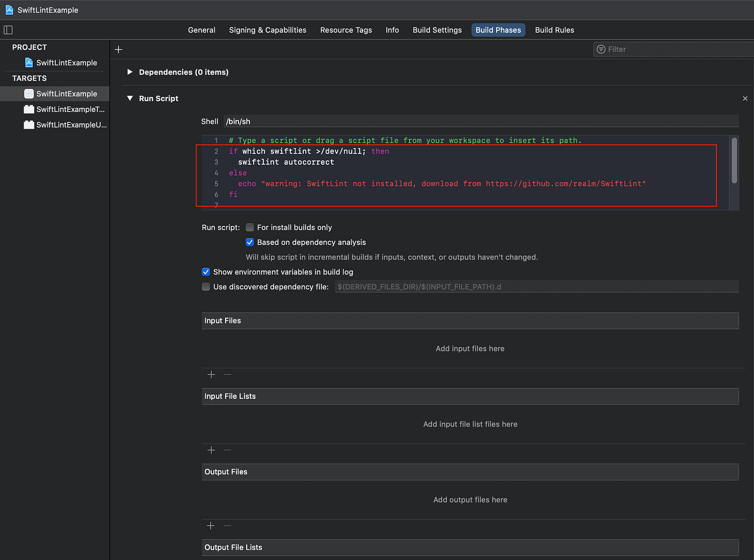This screenshot has width=754, height=560.
Task: Click the plus icon under Input Files
Action: tap(211, 374)
